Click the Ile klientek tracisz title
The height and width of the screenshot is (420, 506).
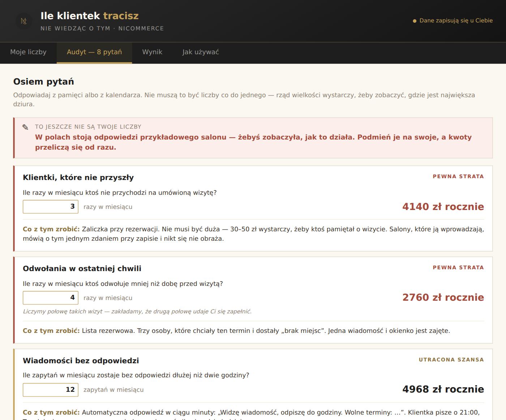pyautogui.click(x=90, y=16)
